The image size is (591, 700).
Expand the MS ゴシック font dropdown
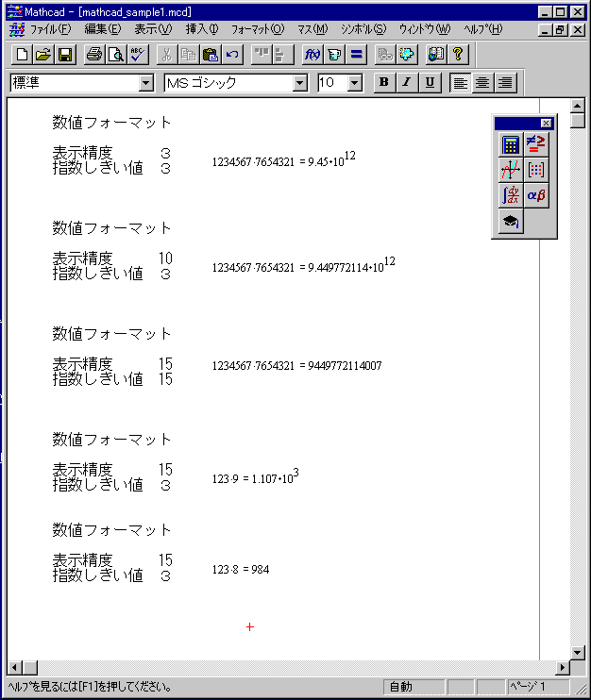pos(300,83)
